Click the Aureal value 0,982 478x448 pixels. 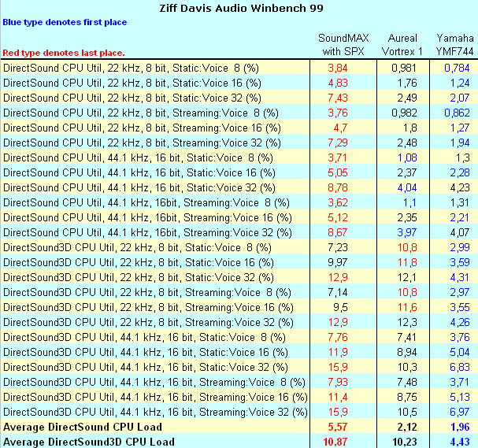(404, 113)
